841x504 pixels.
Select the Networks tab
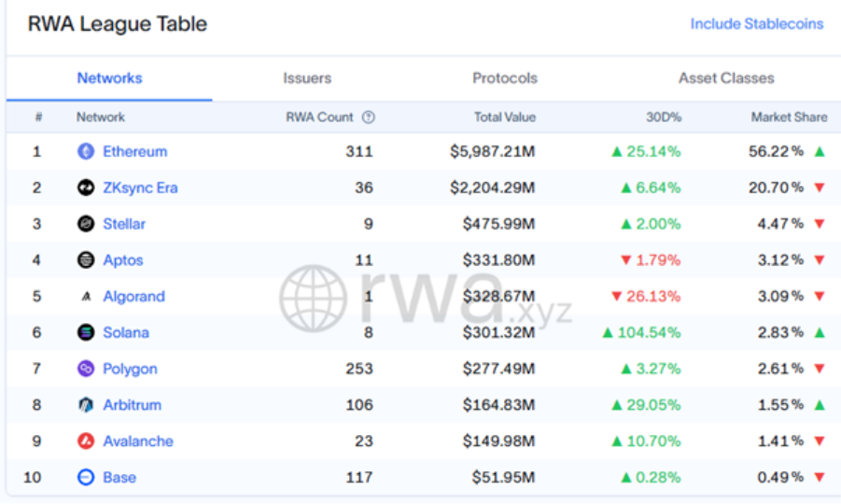109,78
